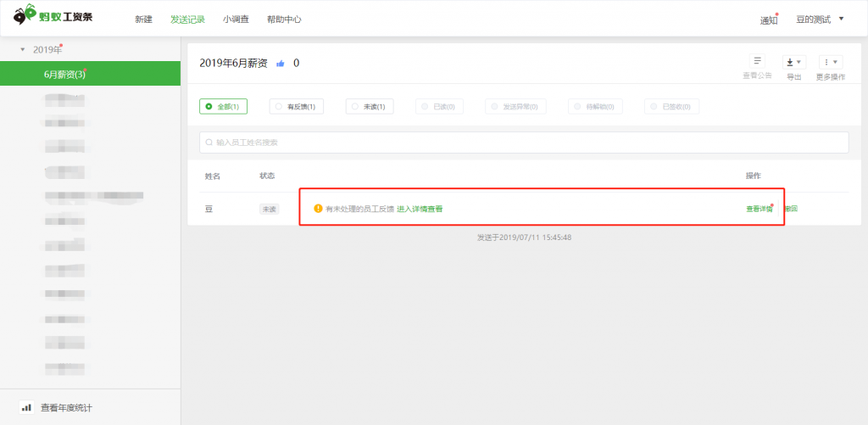Select the 有反馈(1) filter radio

coord(279,106)
